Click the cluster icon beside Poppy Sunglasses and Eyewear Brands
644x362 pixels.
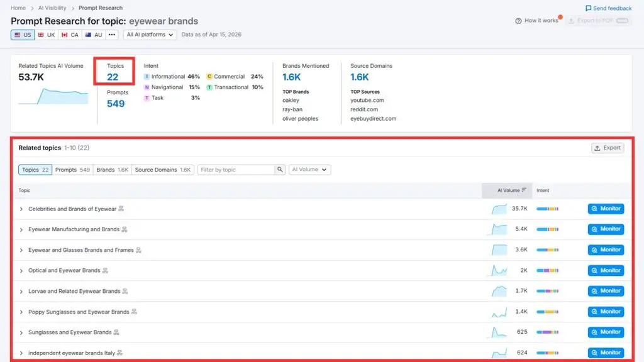click(x=134, y=312)
